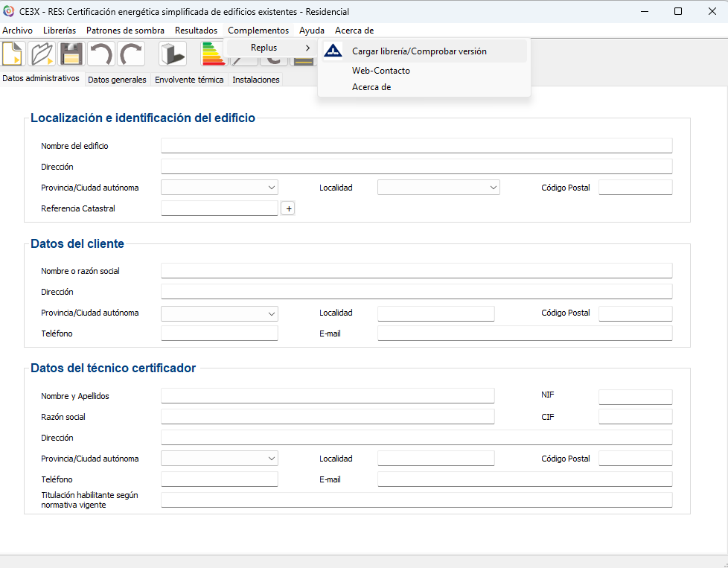Click the Redo arrow icon
Screen dimensions: 728x568
(131, 54)
